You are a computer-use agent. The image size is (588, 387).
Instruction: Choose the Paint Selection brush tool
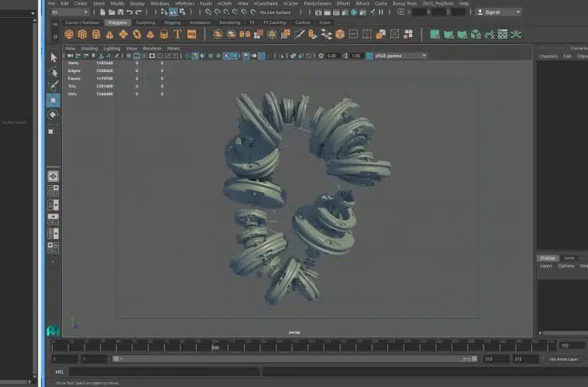pyautogui.click(x=53, y=86)
